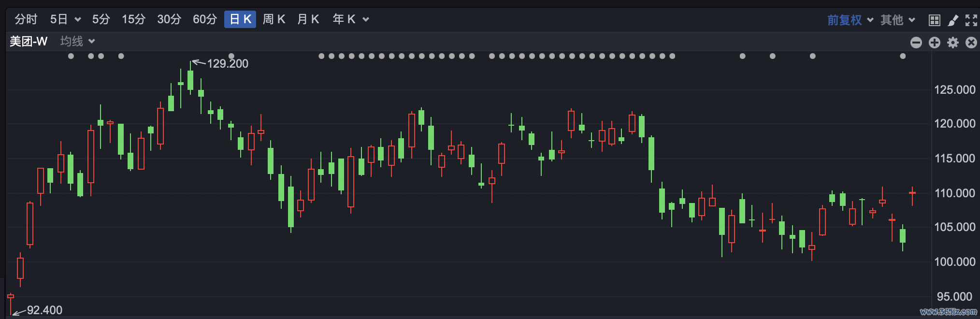Click the peak green candlestick below 129.200
Image resolution: width=980 pixels, height=319 pixels.
[x=190, y=77]
